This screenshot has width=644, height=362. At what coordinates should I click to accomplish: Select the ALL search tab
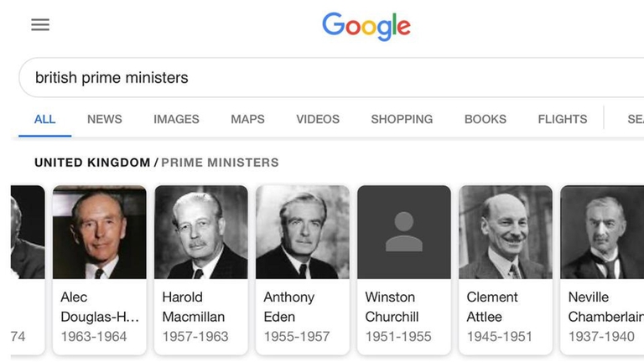tap(45, 119)
